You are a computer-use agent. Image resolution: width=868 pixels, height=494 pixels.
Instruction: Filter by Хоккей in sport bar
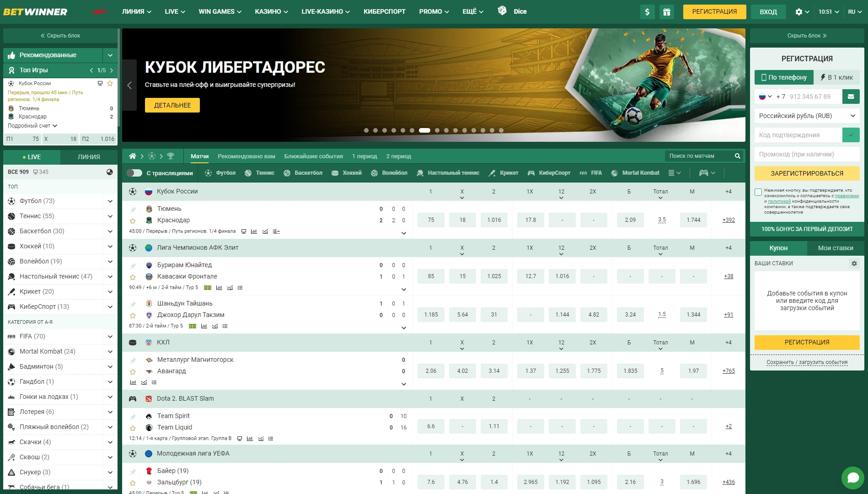346,173
